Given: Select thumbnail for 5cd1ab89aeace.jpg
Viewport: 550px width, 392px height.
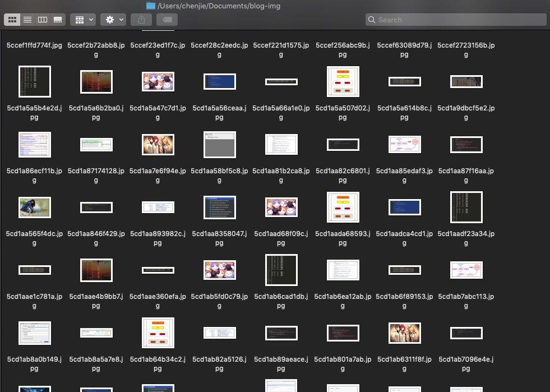Looking at the screenshot, I should tap(281, 333).
